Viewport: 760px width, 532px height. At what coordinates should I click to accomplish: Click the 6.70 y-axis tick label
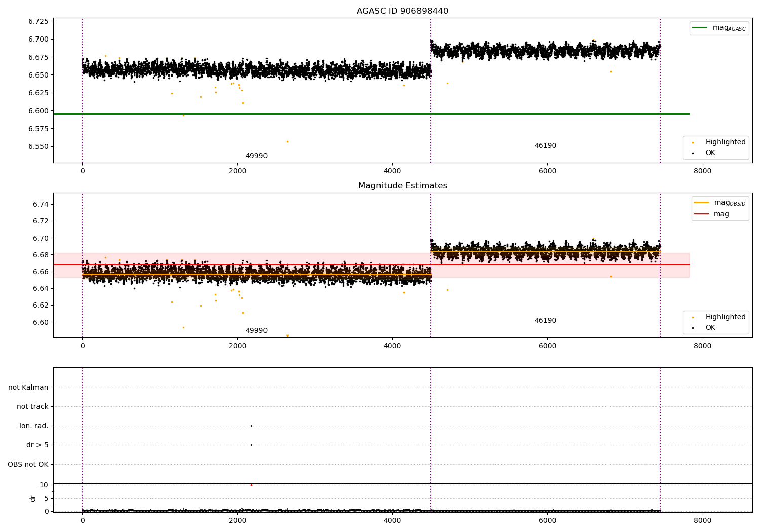click(41, 238)
